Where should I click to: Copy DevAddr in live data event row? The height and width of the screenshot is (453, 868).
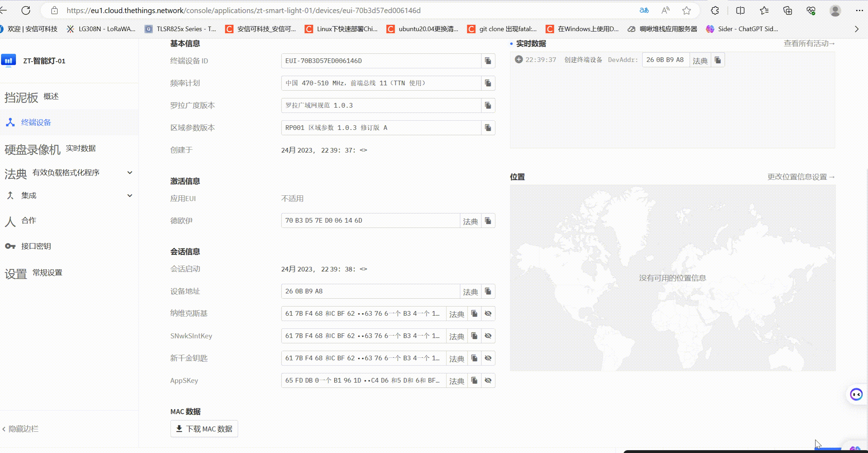click(x=718, y=60)
